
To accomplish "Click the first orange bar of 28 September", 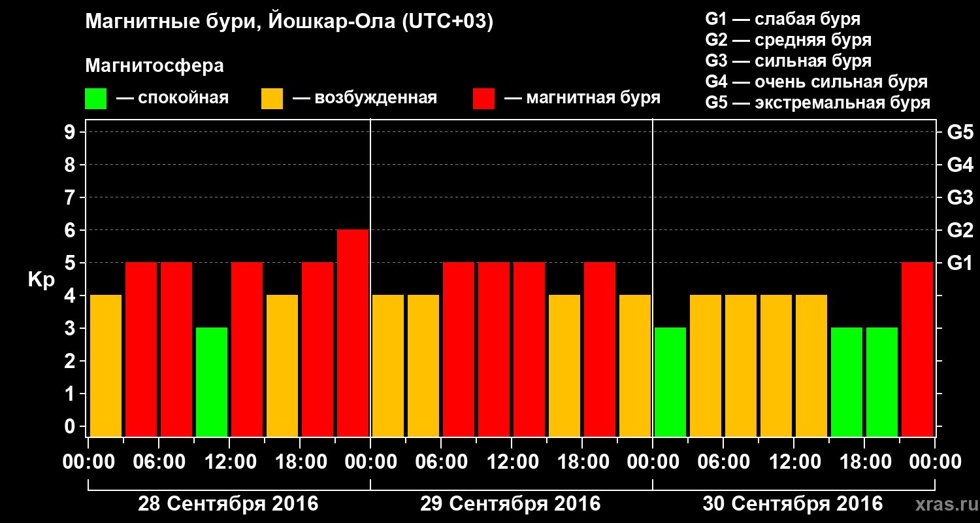I will (106, 365).
